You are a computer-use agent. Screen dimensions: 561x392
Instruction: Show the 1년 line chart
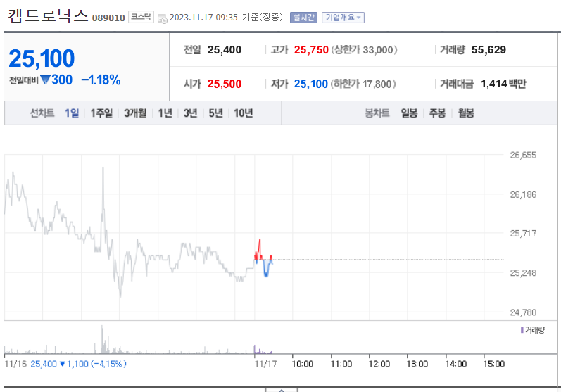pos(165,113)
